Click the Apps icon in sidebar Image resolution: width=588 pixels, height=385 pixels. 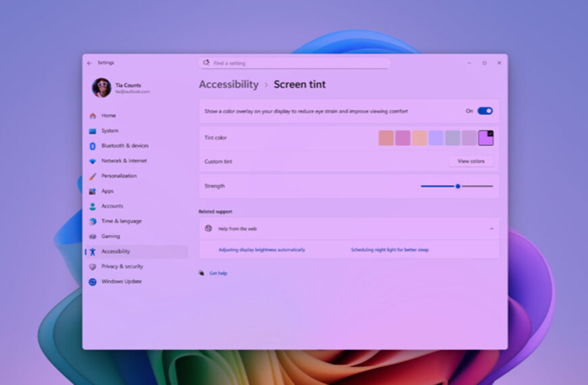pyautogui.click(x=93, y=191)
